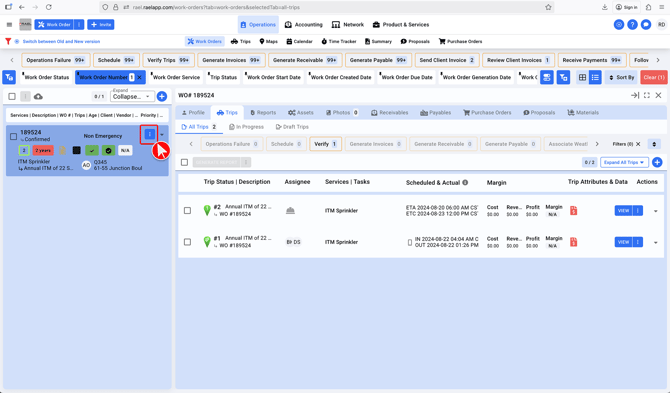
Task: Toggle the select-all work orders checkbox
Action: (12, 97)
